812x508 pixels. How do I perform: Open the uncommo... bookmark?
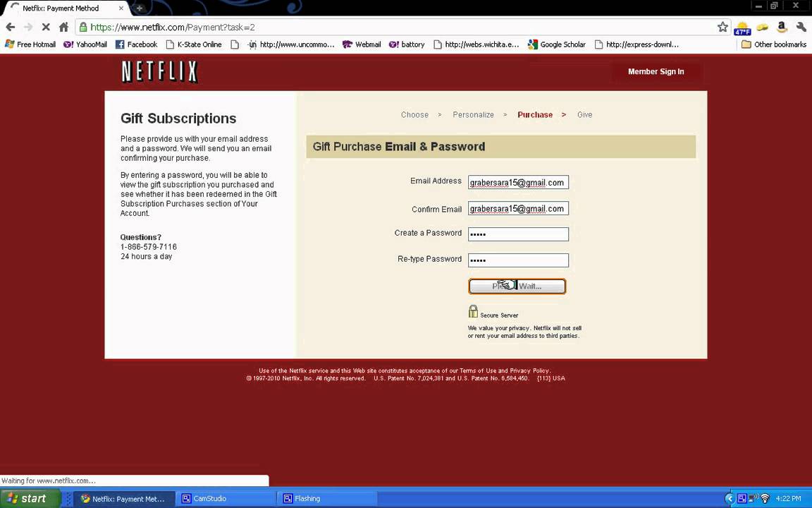pos(291,44)
